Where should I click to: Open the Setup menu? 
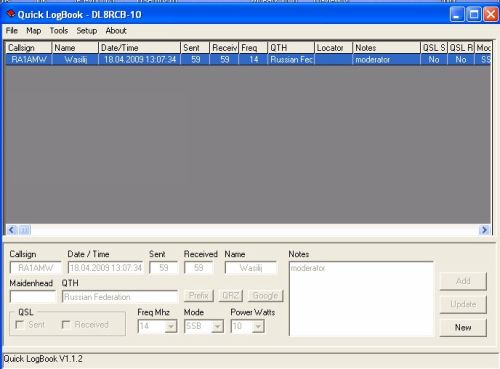87,31
